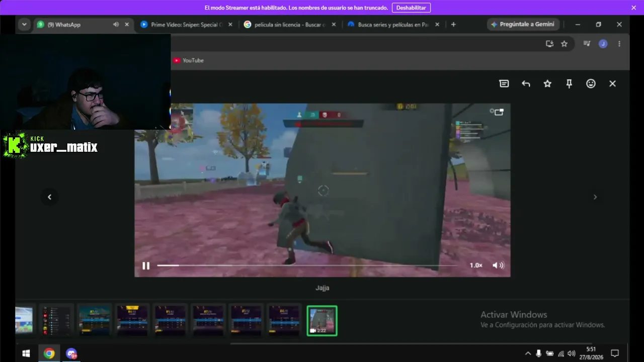Open Chrome from the taskbar
The height and width of the screenshot is (362, 644).
(x=49, y=353)
